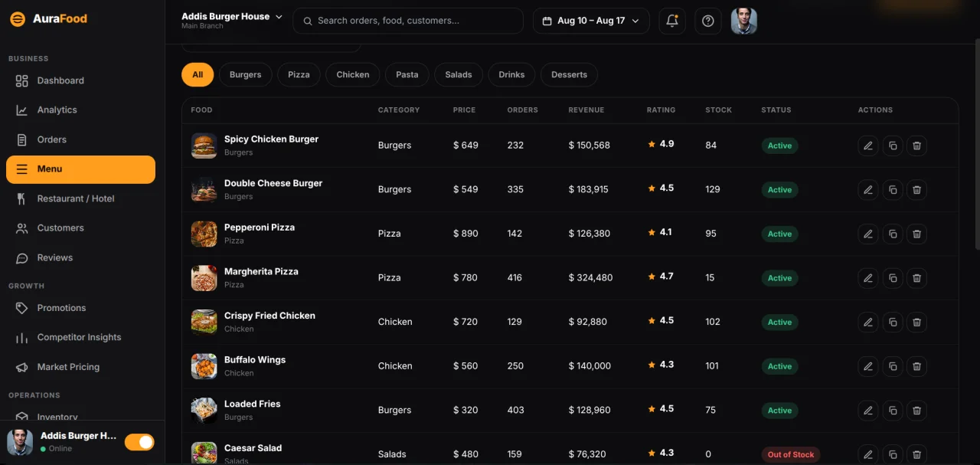Screen dimensions: 980x465
Task: Click the Out of Stock badge for Caesar Salad
Action: [791, 454]
